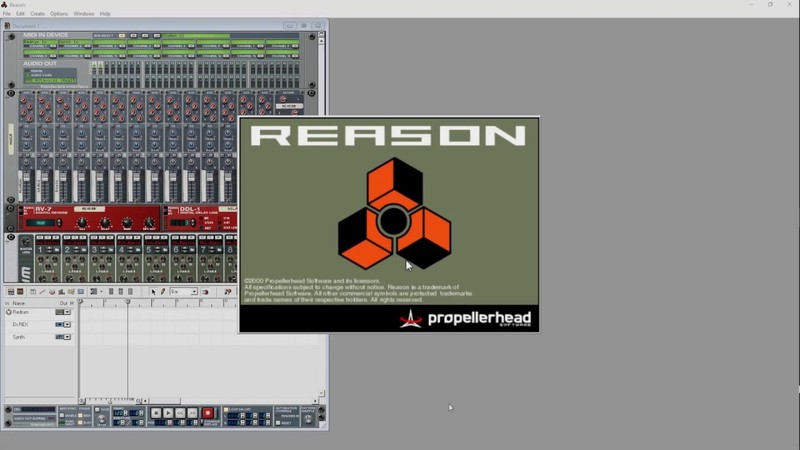Toggle Overdub/Replace switch in transport
The height and width of the screenshot is (450, 800).
[202, 423]
